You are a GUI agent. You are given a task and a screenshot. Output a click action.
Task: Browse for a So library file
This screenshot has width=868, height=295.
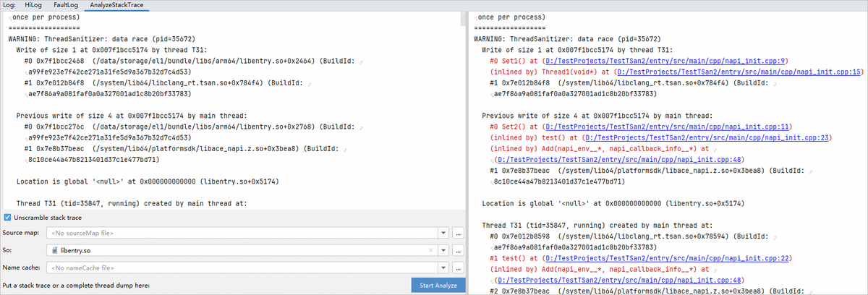point(457,250)
